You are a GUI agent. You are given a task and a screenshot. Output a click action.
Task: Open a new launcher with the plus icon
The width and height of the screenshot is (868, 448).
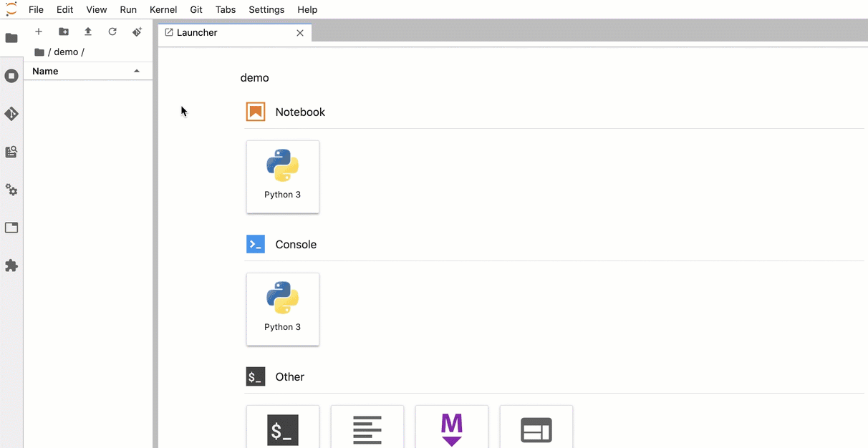[38, 31]
